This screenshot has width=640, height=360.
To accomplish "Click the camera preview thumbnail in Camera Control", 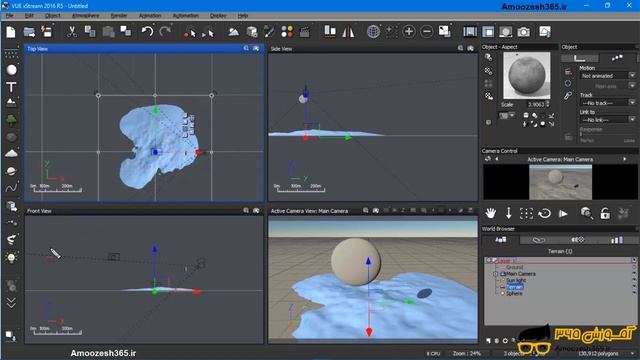I will 560,182.
